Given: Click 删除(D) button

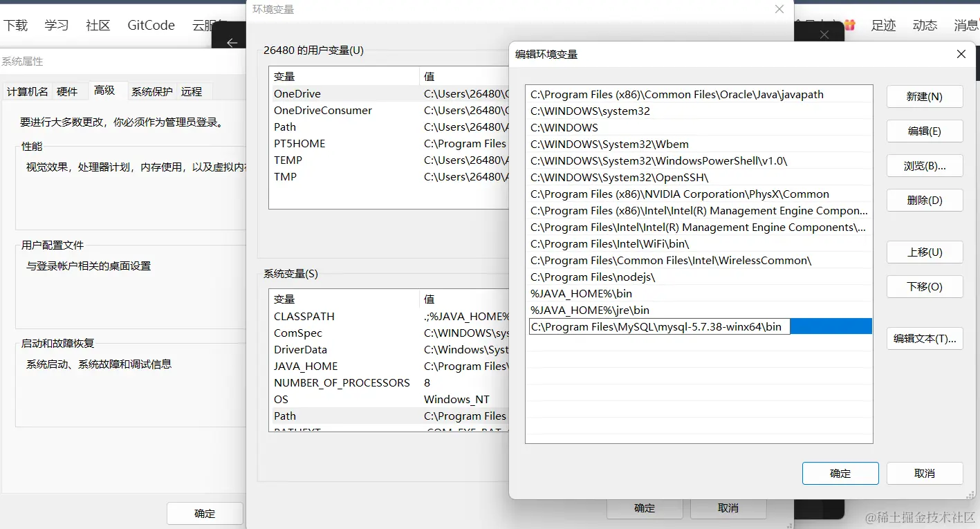Looking at the screenshot, I should point(925,201).
